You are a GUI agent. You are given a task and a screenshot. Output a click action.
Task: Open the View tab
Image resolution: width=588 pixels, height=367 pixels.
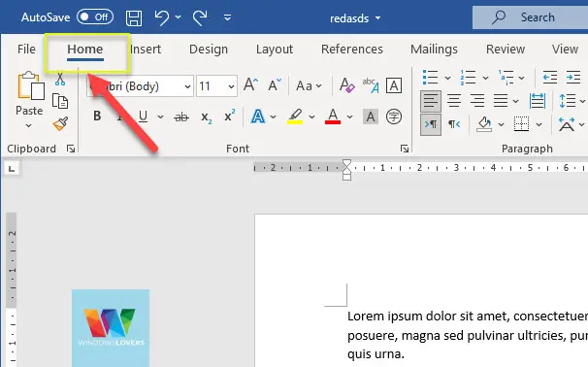(x=565, y=50)
